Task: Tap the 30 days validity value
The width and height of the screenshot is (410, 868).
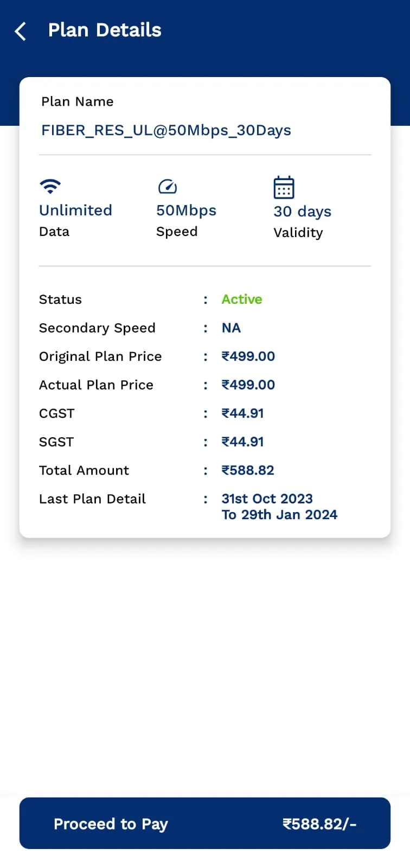Action: click(x=302, y=212)
